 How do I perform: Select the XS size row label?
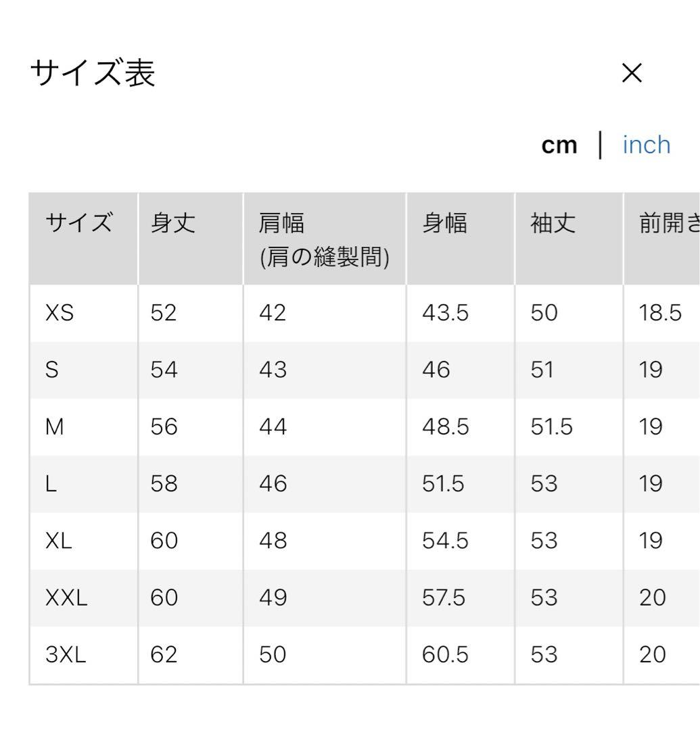[60, 314]
